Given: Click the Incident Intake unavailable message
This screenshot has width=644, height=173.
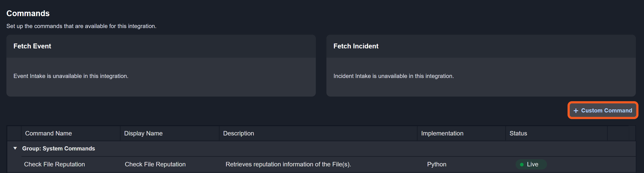Looking at the screenshot, I should 393,76.
